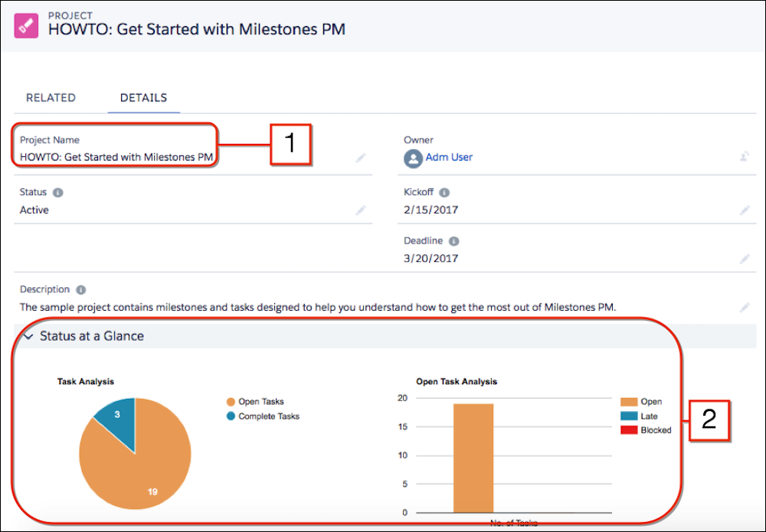
Task: Click the Kickoff edit pencil icon
Action: click(x=745, y=211)
